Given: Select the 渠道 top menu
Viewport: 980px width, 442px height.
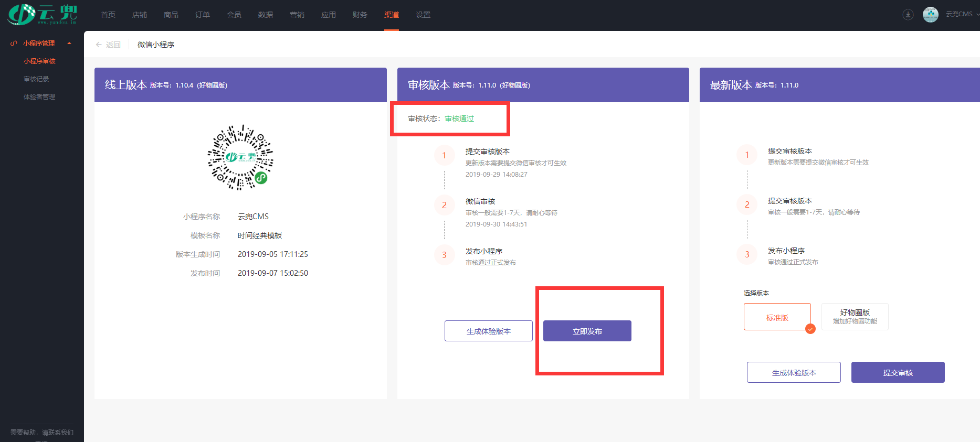Looking at the screenshot, I should [392, 15].
